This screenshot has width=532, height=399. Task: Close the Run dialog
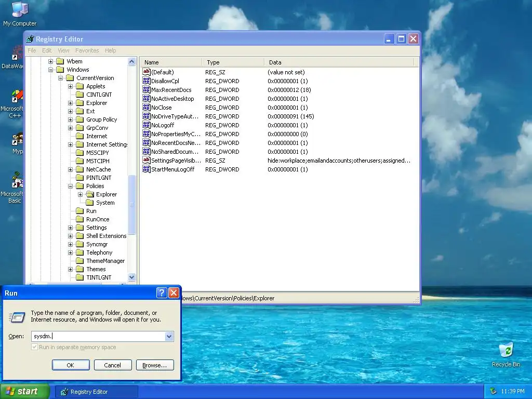[174, 292]
